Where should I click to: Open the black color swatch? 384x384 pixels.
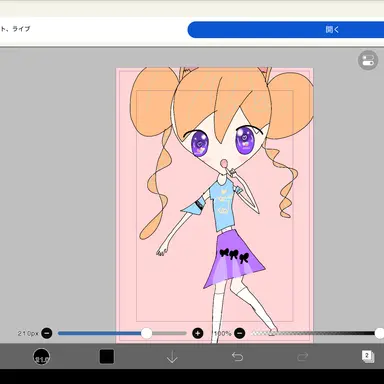(107, 357)
